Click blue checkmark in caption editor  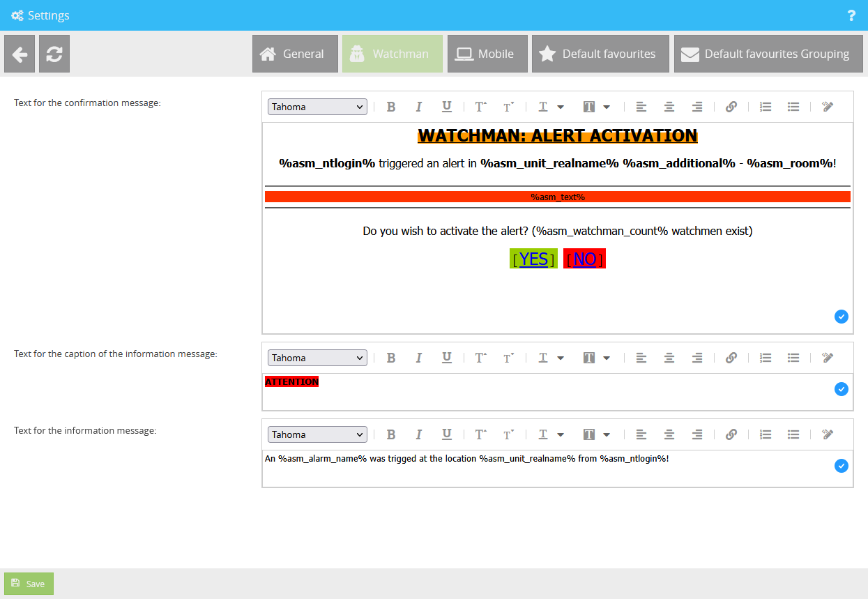(x=842, y=389)
